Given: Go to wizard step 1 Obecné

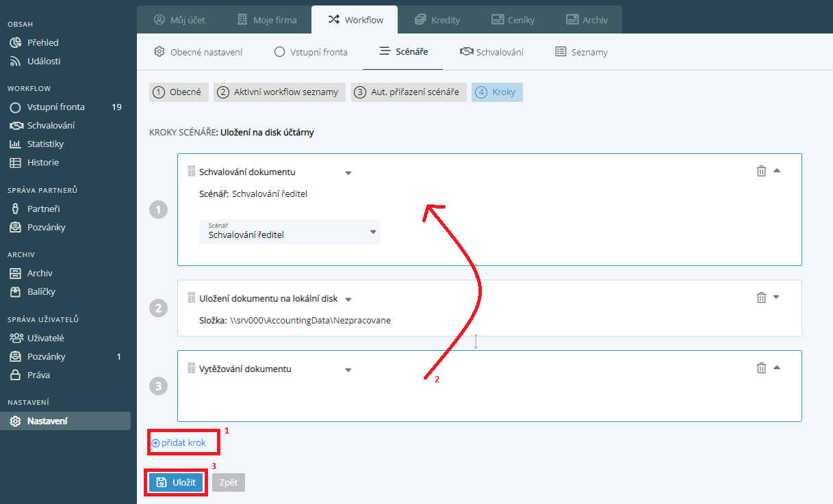Looking at the screenshot, I should (x=178, y=92).
